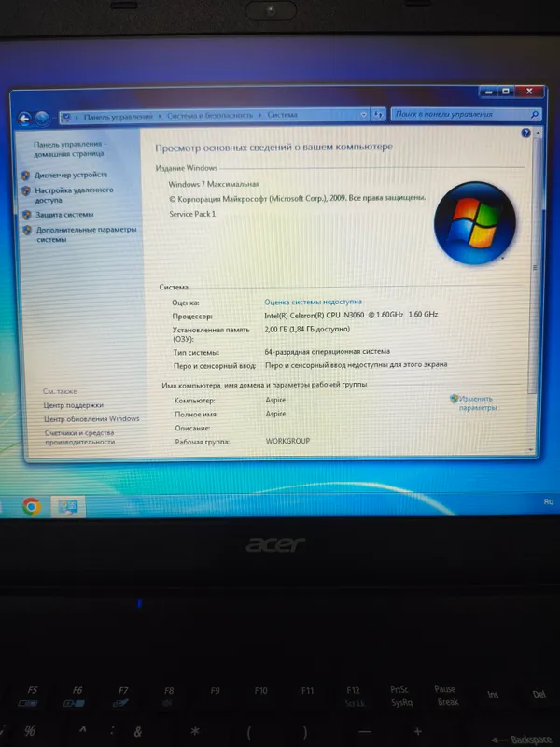The image size is (560, 747).
Task: Maximize the System window
Action: 506,91
